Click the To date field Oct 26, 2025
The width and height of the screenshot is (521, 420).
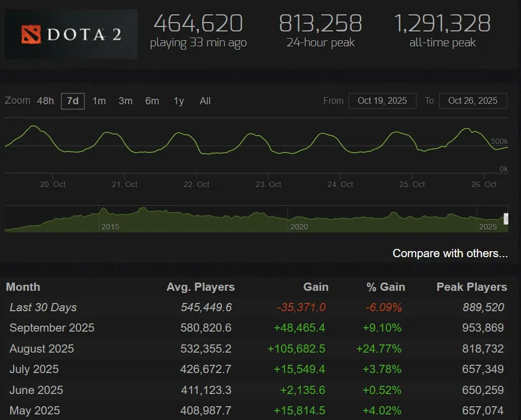tap(473, 100)
